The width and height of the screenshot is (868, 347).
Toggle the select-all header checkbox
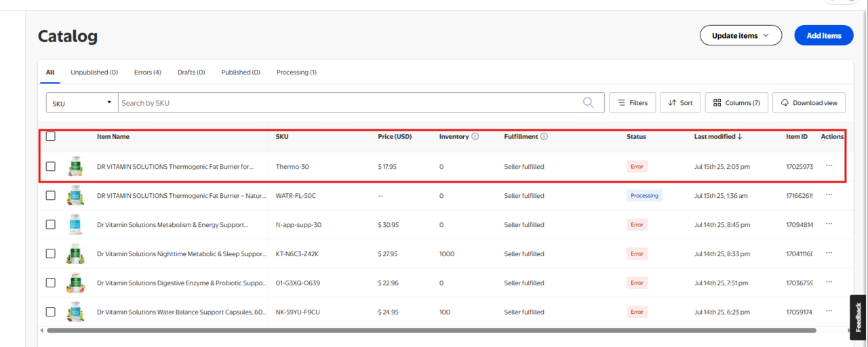[x=51, y=137]
